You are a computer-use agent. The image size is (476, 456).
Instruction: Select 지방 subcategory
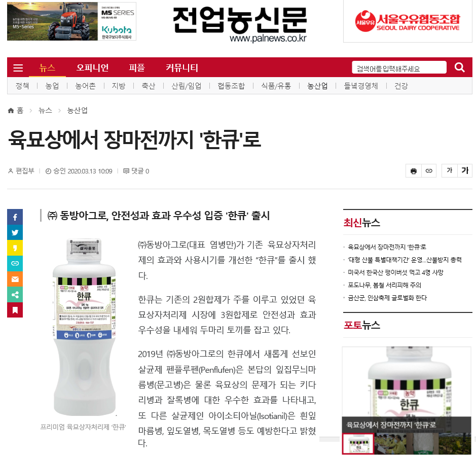click(x=119, y=86)
